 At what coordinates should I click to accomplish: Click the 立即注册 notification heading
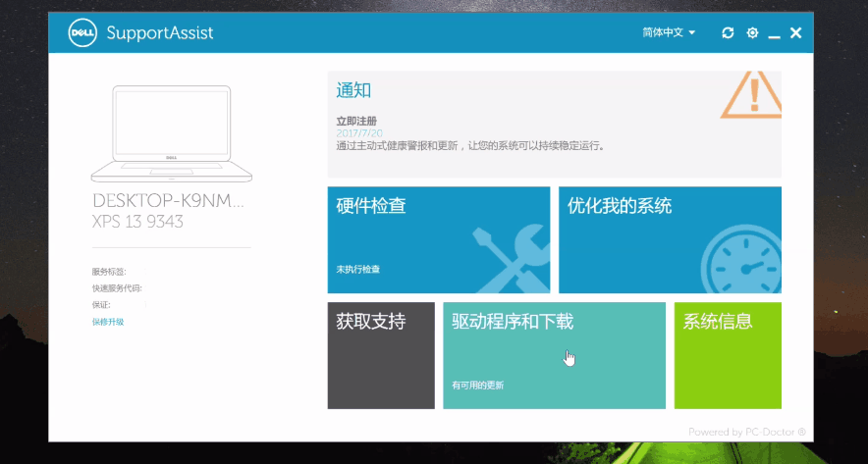click(x=356, y=121)
